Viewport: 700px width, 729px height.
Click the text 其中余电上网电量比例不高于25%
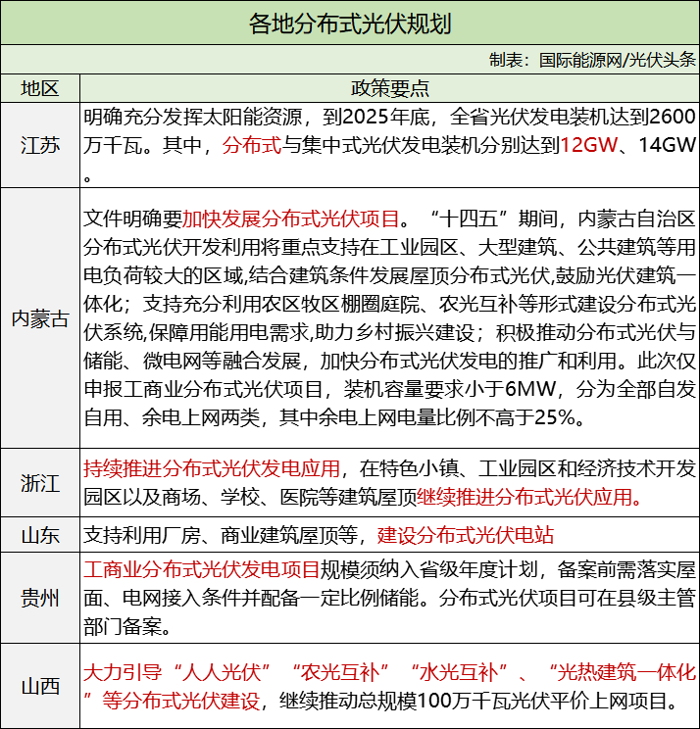pos(427,417)
